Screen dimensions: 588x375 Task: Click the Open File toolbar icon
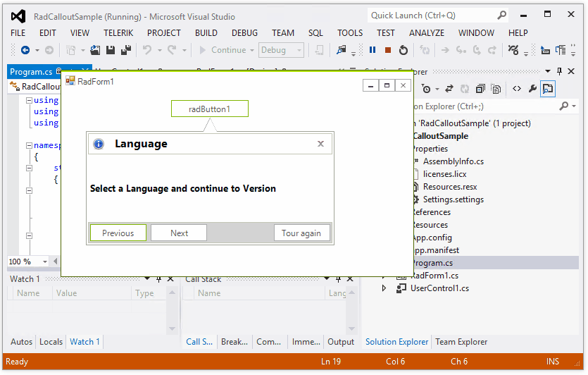[x=95, y=50]
